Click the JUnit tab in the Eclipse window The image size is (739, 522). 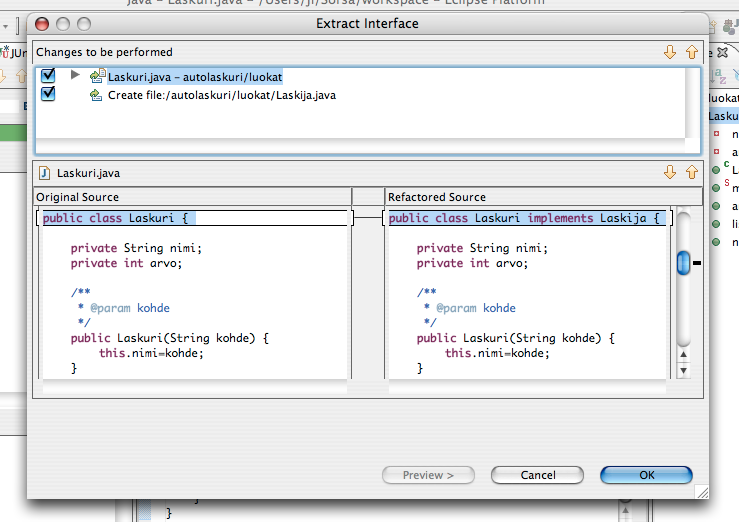coord(14,52)
